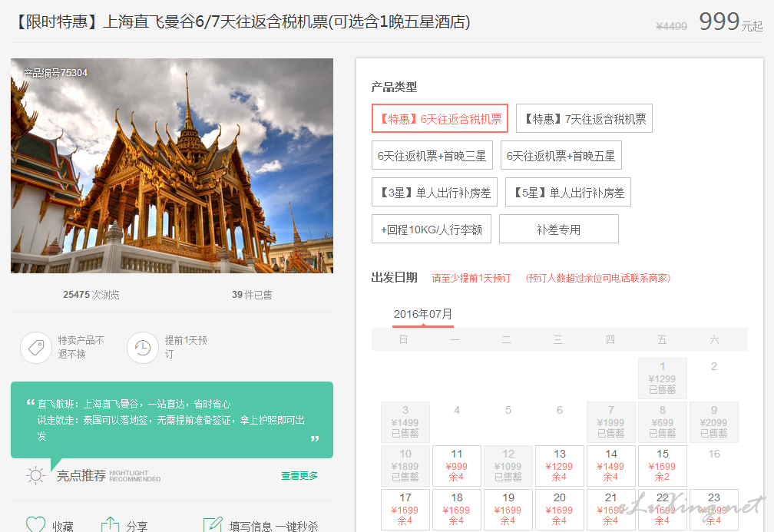Pick July 15 with 余2 remaining
Viewport: 774px width, 532px height.
(x=663, y=465)
